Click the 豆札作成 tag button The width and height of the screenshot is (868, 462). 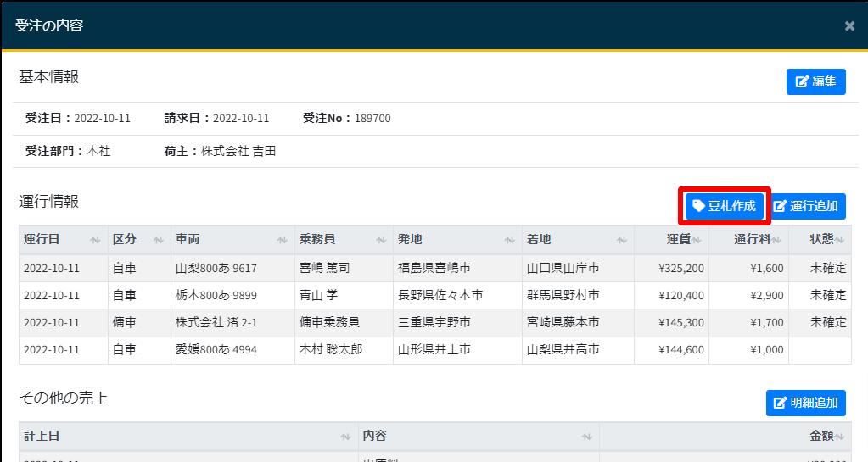[724, 206]
